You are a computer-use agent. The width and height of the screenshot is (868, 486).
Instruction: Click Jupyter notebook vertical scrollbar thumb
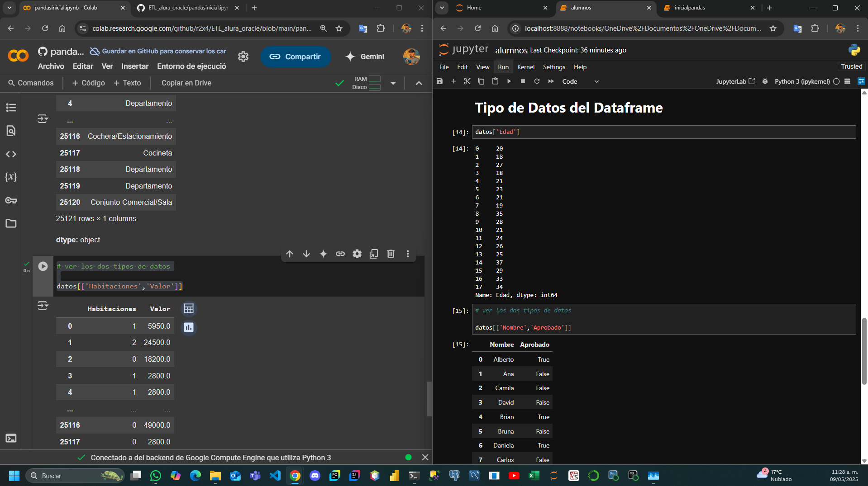click(864, 351)
